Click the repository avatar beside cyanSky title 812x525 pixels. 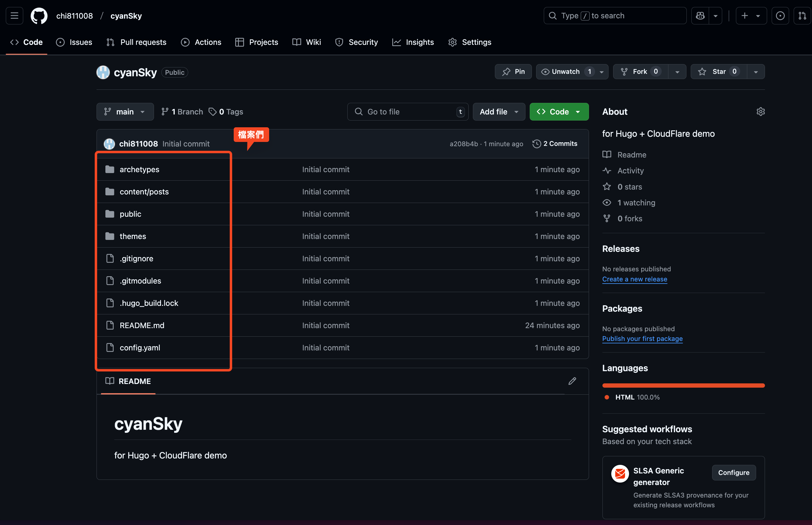point(103,72)
